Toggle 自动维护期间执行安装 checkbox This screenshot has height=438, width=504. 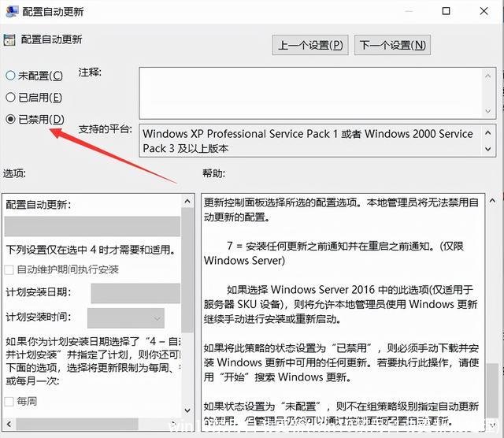pos(9,269)
